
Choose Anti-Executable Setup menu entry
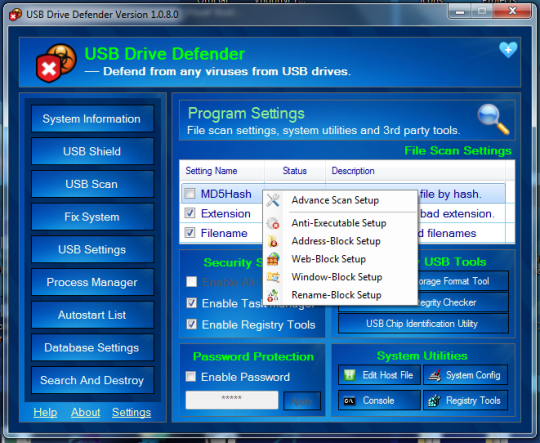pos(340,223)
